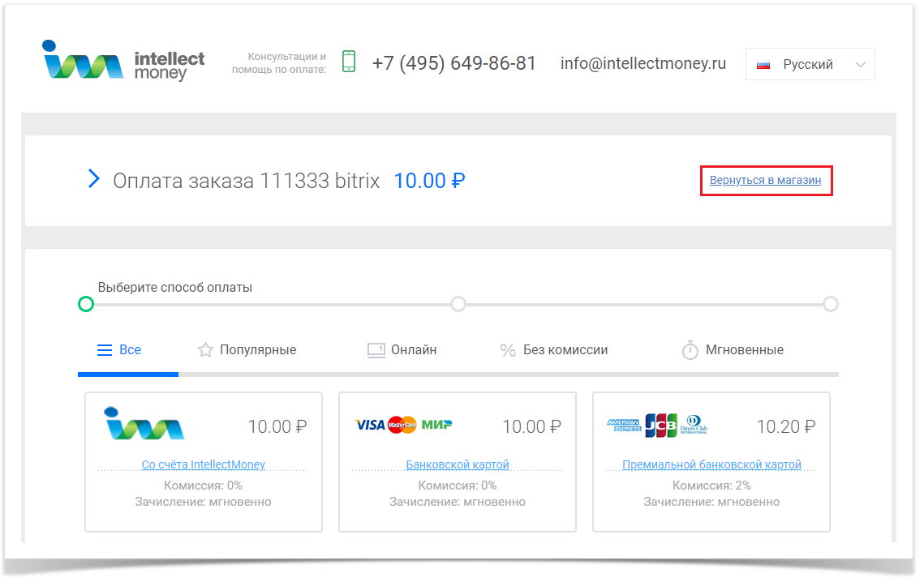The width and height of the screenshot is (924, 582).
Task: Select the Все tab
Action: coord(119,350)
